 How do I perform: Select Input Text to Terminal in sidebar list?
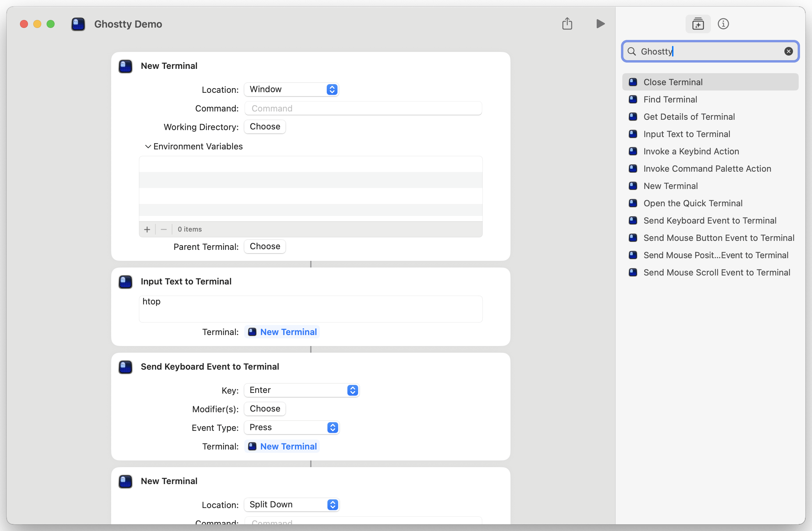[710, 134]
